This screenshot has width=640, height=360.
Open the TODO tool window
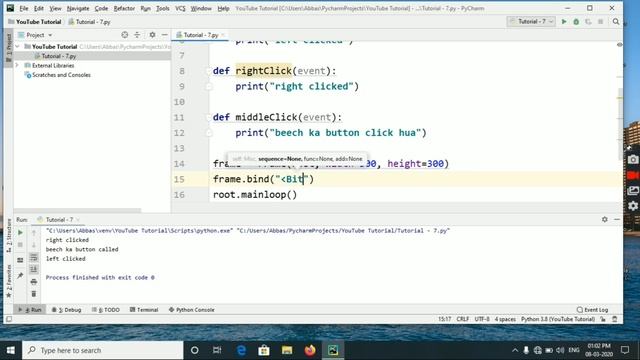click(106, 310)
